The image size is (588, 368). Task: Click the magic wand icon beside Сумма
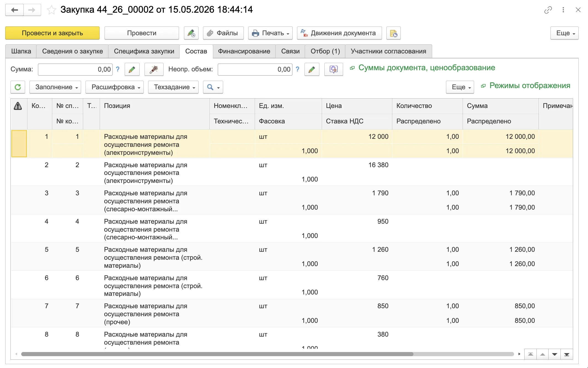pos(154,69)
